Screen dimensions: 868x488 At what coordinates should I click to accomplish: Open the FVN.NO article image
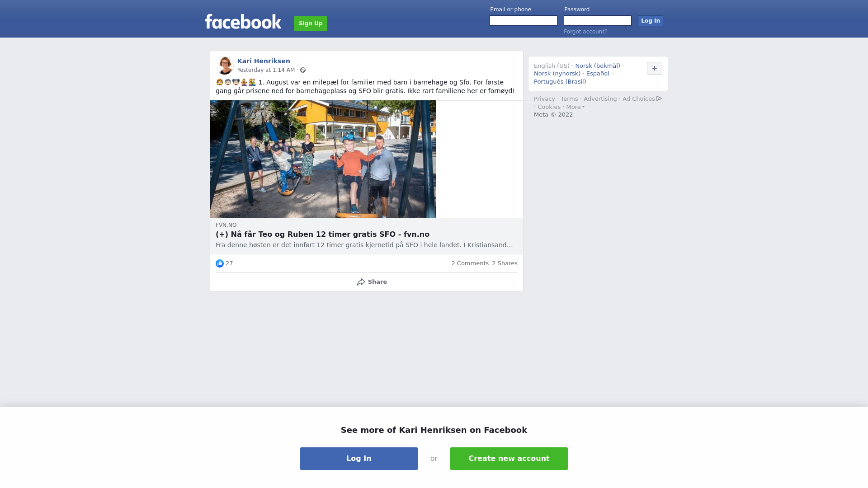(323, 159)
